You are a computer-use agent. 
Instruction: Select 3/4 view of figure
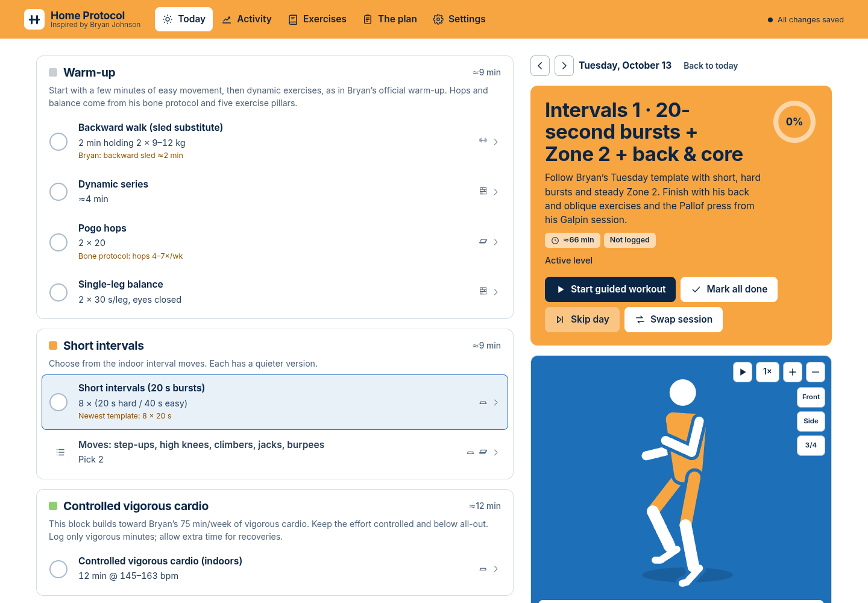811,445
